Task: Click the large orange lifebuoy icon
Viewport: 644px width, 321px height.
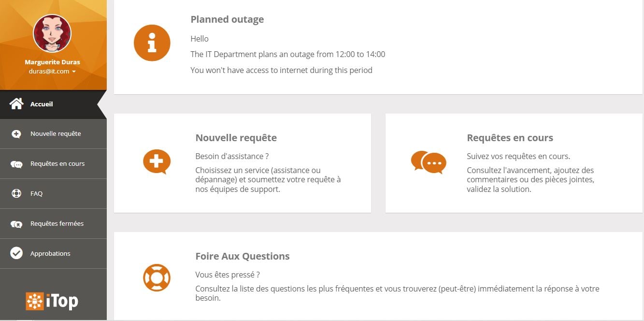Action: click(x=157, y=277)
